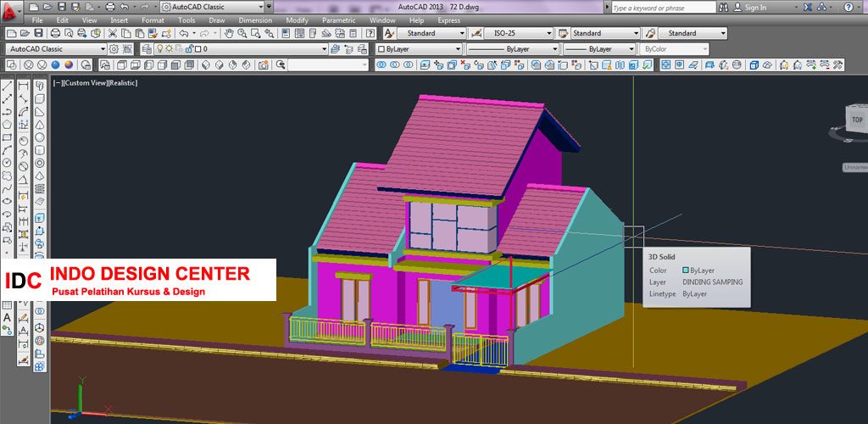Click the Cut scissors icon

pyautogui.click(x=113, y=33)
